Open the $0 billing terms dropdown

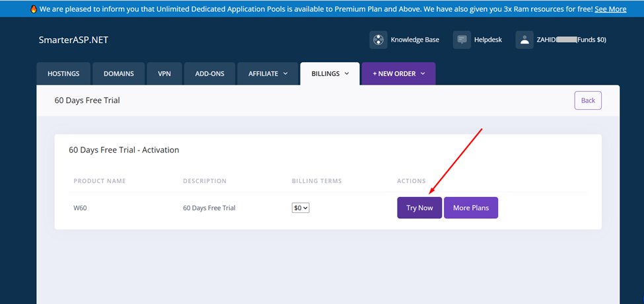[x=301, y=208]
